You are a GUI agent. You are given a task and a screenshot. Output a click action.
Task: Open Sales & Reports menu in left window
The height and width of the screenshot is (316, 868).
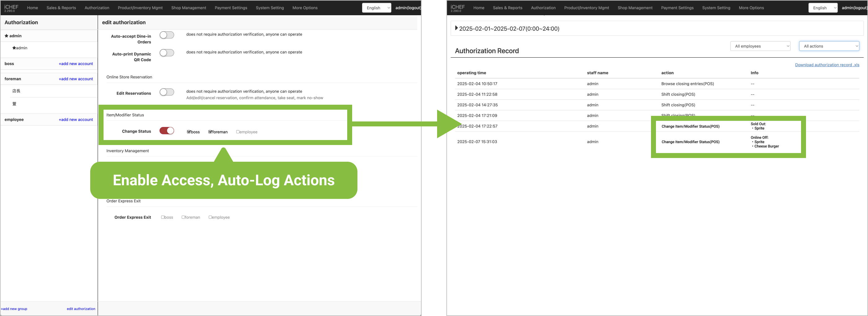(61, 8)
